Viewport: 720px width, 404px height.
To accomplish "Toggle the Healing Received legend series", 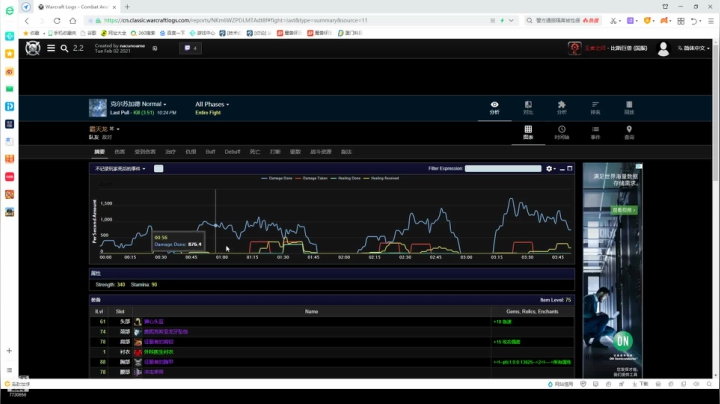I will pos(381,178).
